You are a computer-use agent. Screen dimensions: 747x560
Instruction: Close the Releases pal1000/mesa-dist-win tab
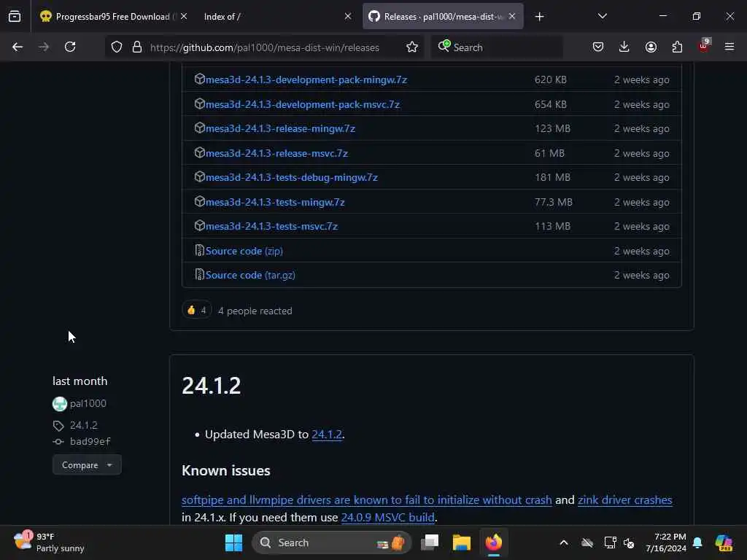coord(512,17)
